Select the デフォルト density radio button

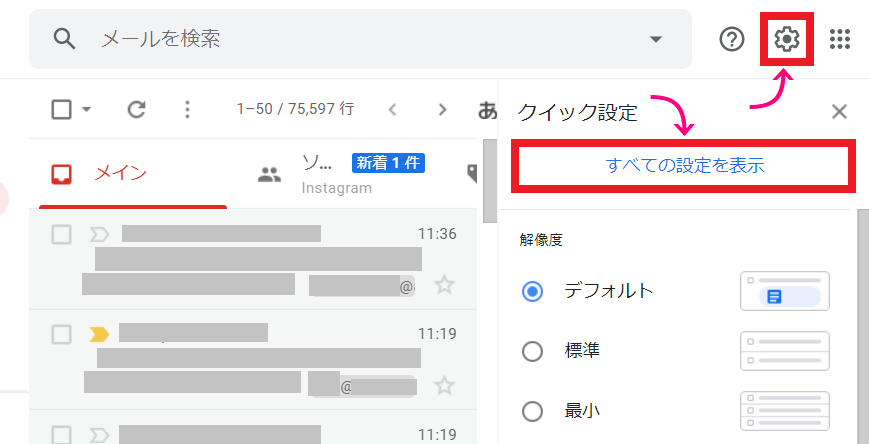pyautogui.click(x=533, y=292)
